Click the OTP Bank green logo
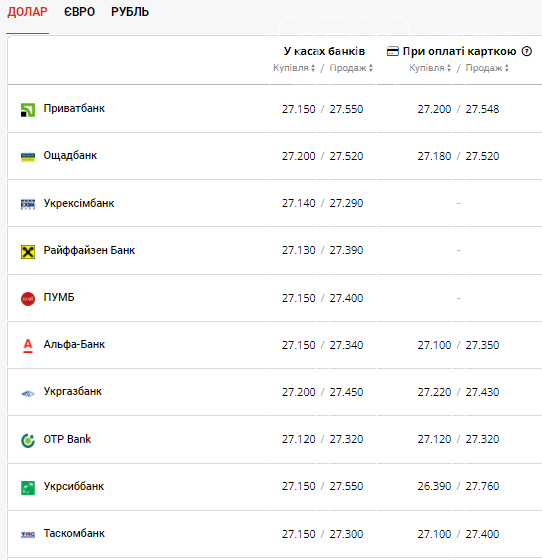542x560 pixels. tap(28, 440)
